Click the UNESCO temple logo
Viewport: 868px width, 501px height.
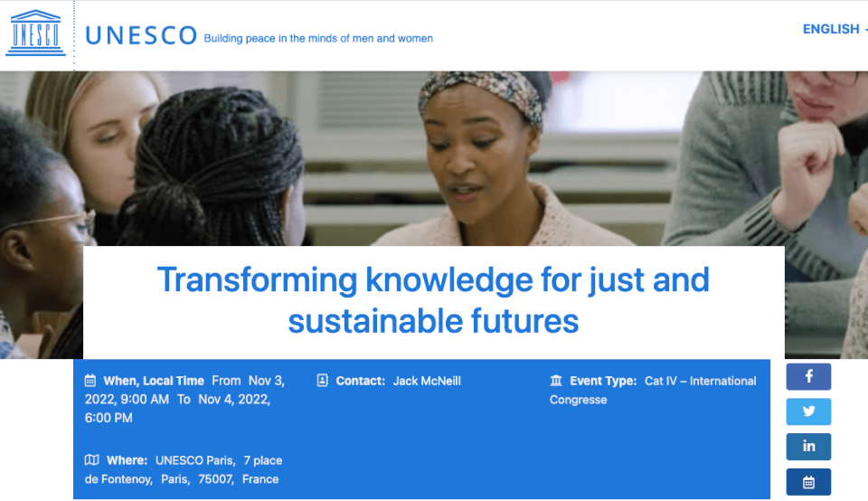pos(36,33)
